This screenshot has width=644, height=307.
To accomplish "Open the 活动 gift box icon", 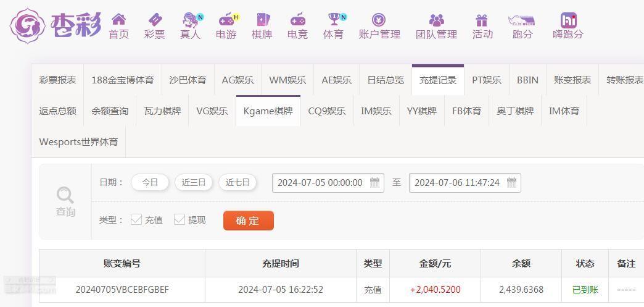I will pyautogui.click(x=482, y=20).
